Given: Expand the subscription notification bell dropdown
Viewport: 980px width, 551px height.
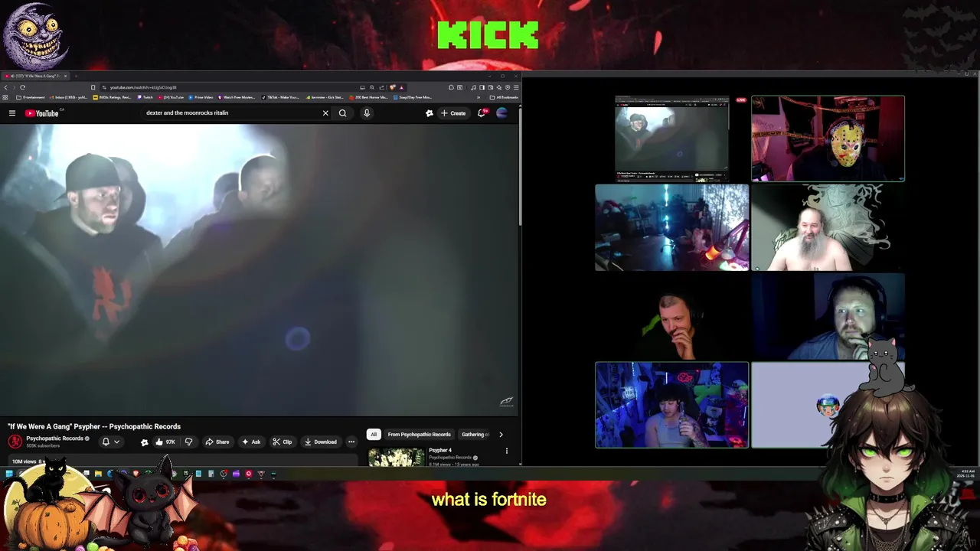Looking at the screenshot, I should [x=111, y=442].
